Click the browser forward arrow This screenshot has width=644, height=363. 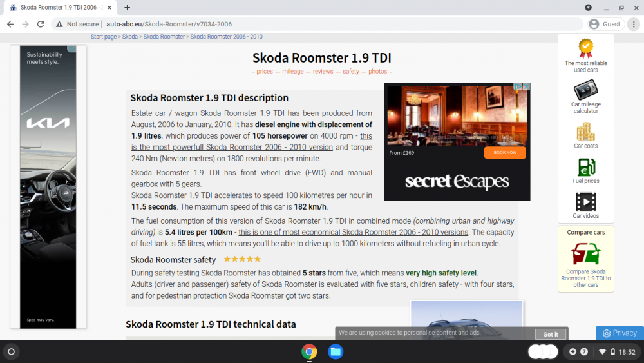26,25
